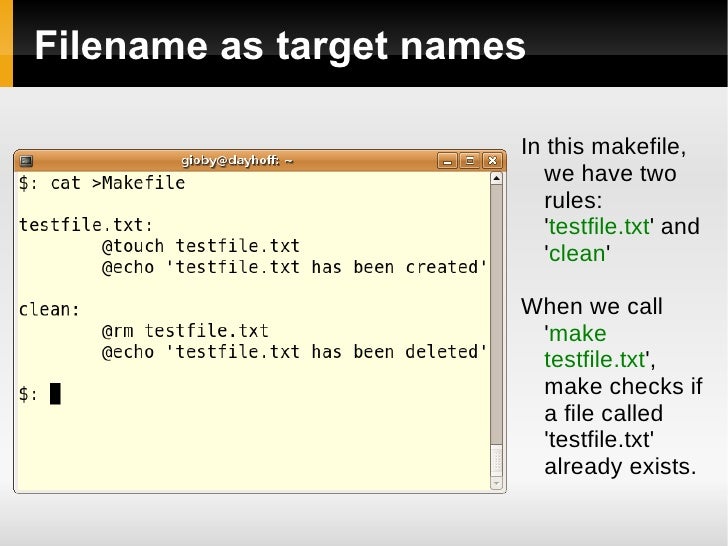The height and width of the screenshot is (546, 728).
Task: Maximize the gioby@dayhoff terminal window
Action: [x=469, y=161]
